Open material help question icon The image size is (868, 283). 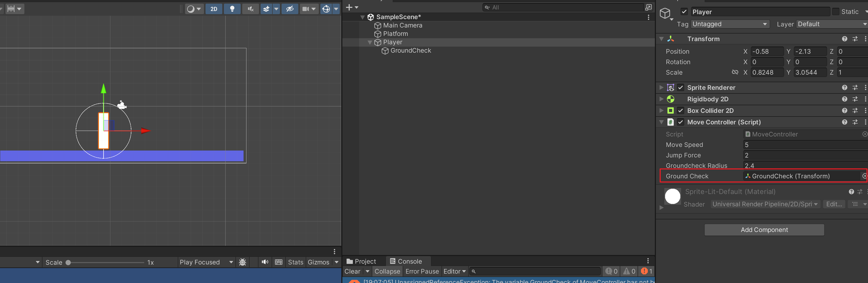click(851, 192)
